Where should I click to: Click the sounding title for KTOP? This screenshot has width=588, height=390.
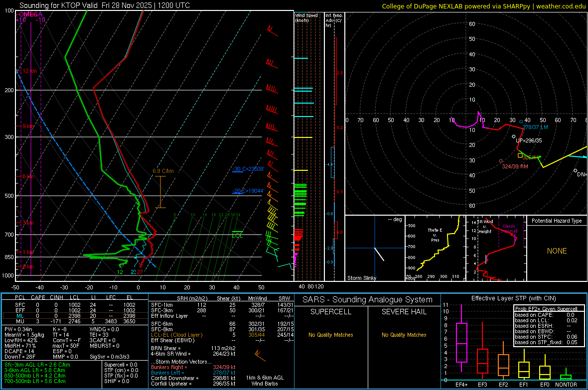(105, 5)
